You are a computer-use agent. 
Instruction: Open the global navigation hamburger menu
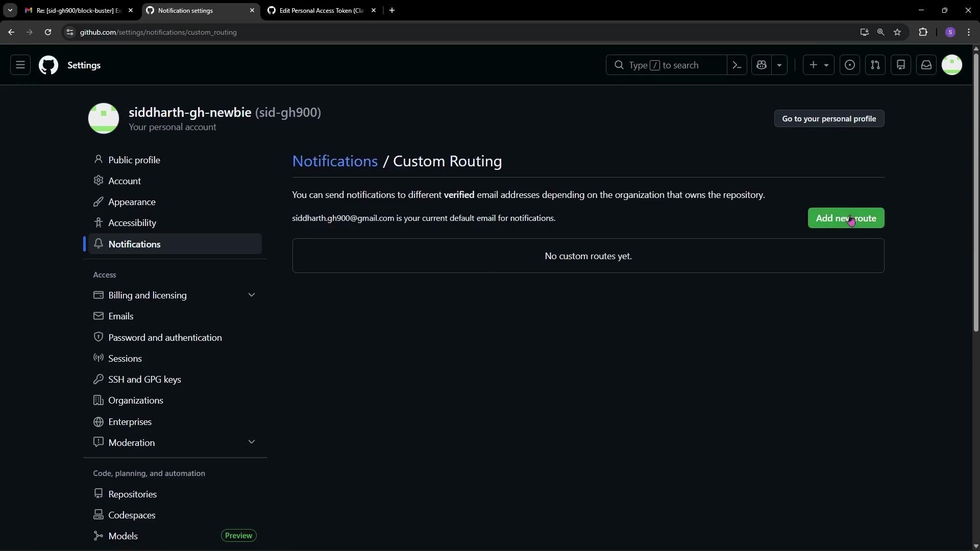point(20,65)
